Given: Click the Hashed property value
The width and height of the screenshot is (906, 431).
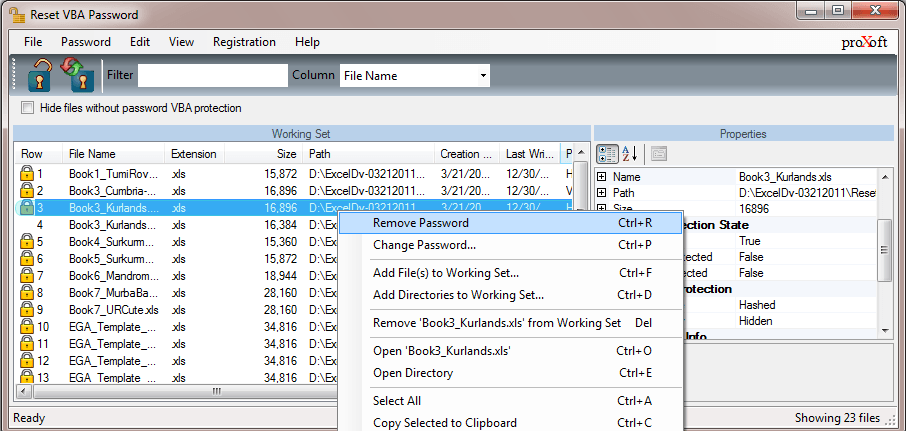Looking at the screenshot, I should click(x=757, y=304).
